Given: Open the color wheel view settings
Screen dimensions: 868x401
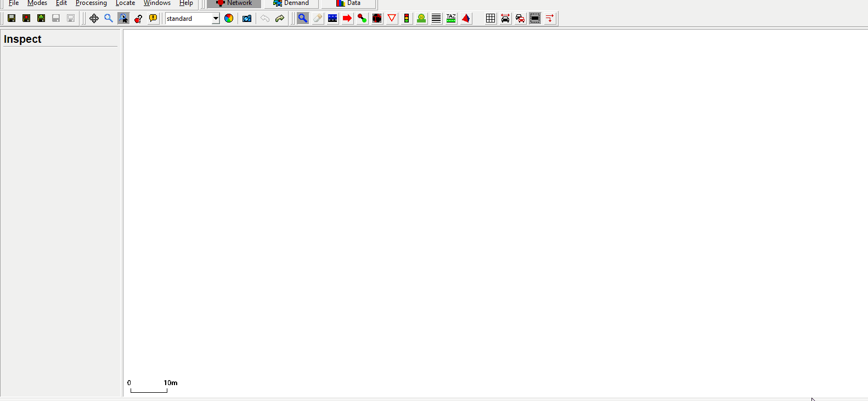Looking at the screenshot, I should coord(229,18).
